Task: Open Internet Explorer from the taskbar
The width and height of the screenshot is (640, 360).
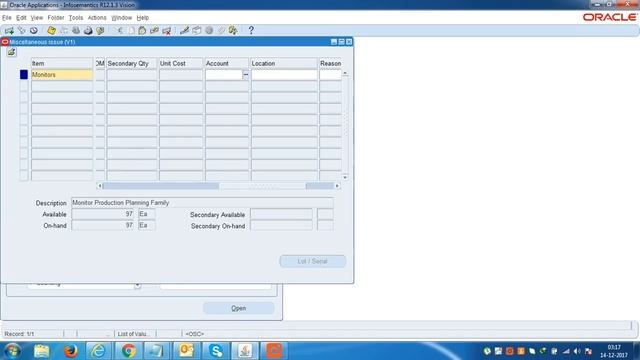Action: click(99, 351)
